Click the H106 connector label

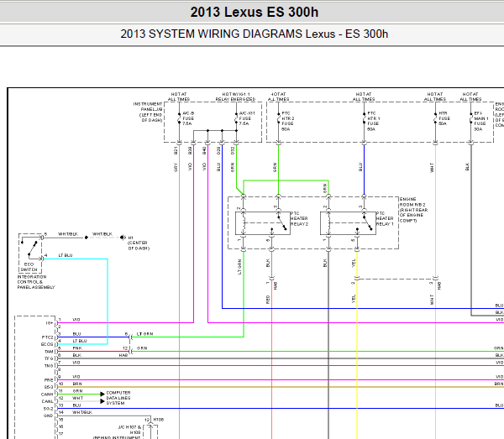159,420
